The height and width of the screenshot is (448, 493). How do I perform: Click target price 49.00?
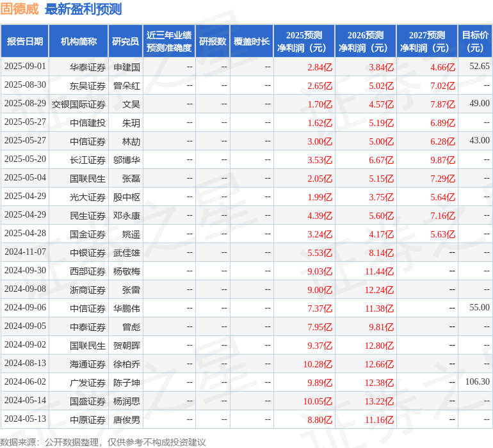[480, 104]
